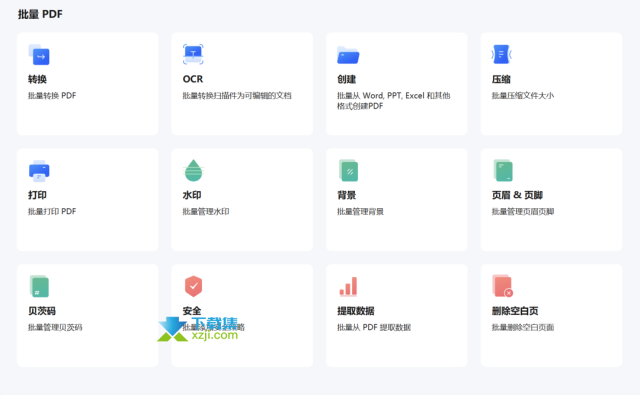Click description mentioning Word, PPT, Excel
The height and width of the screenshot is (395, 640).
[393, 101]
